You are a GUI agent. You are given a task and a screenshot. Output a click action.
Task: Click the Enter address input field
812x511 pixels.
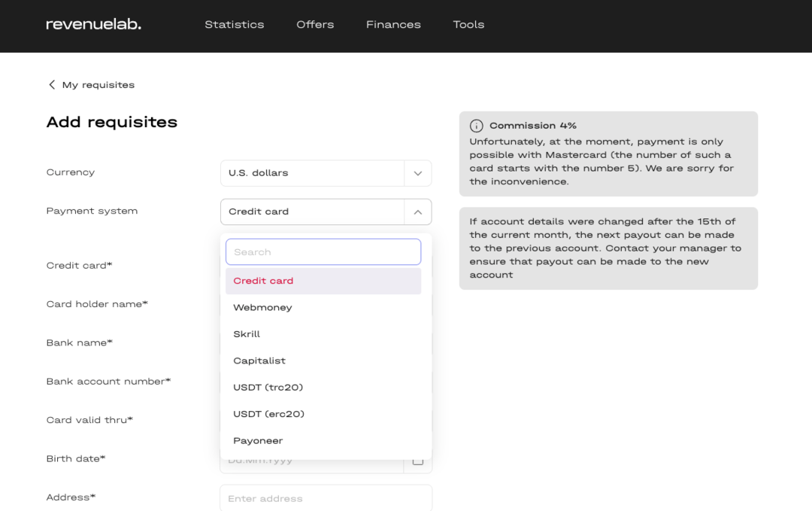click(x=326, y=498)
